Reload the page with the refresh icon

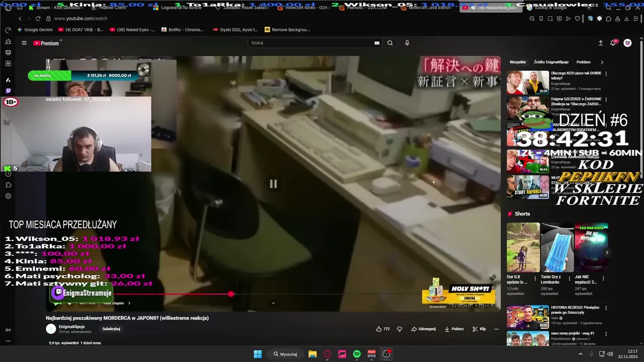pyautogui.click(x=38, y=19)
